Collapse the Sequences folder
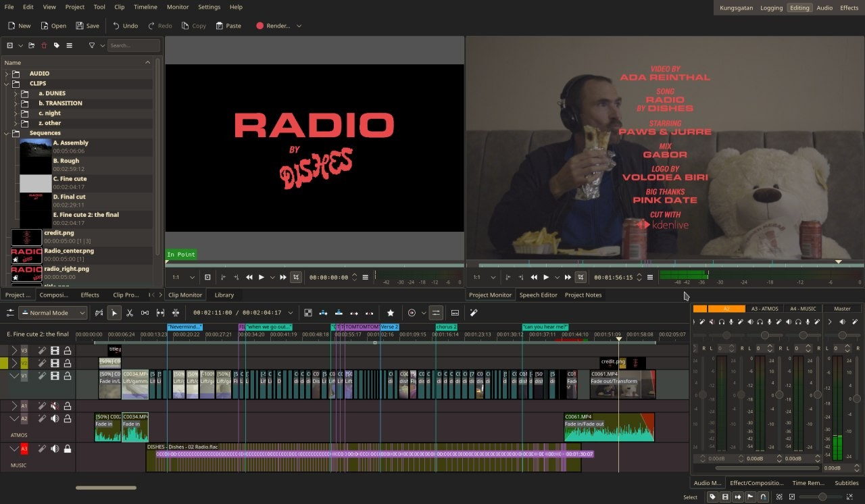Image resolution: width=865 pixels, height=504 pixels. point(7,133)
